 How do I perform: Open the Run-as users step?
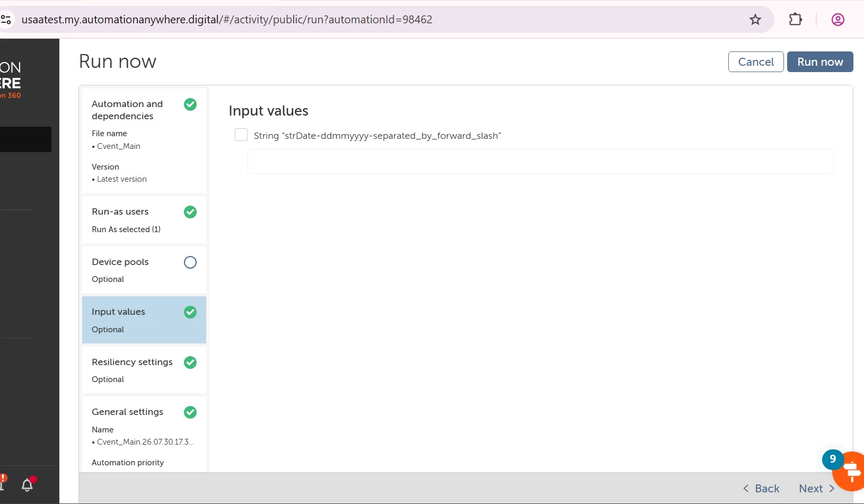(x=144, y=220)
